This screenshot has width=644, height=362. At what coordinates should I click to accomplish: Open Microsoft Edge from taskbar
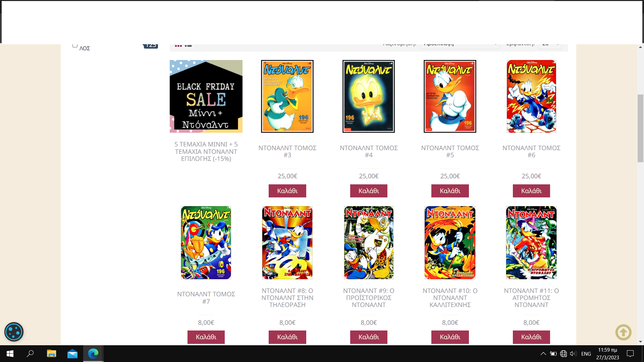coord(93,354)
